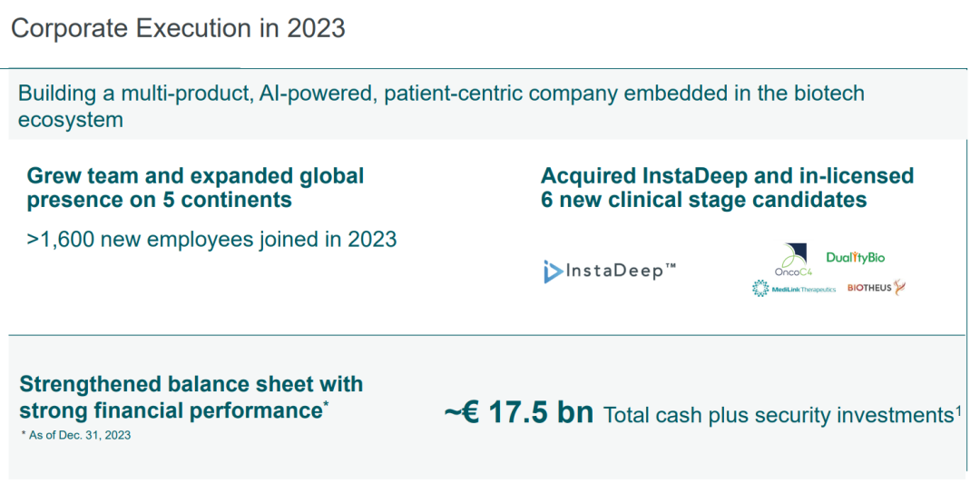This screenshot has width=980, height=484.
Task: Click the '6 new clinical stage candidates' text
Action: pos(704,200)
